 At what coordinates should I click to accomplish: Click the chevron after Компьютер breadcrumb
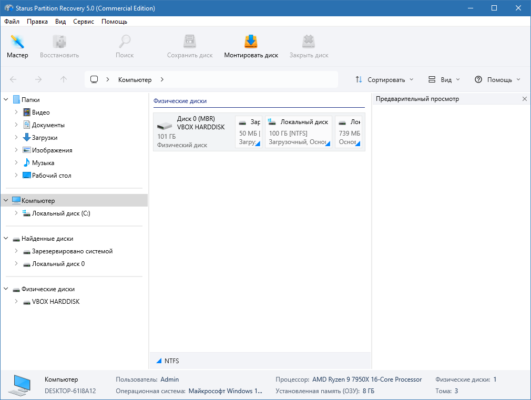click(x=162, y=79)
